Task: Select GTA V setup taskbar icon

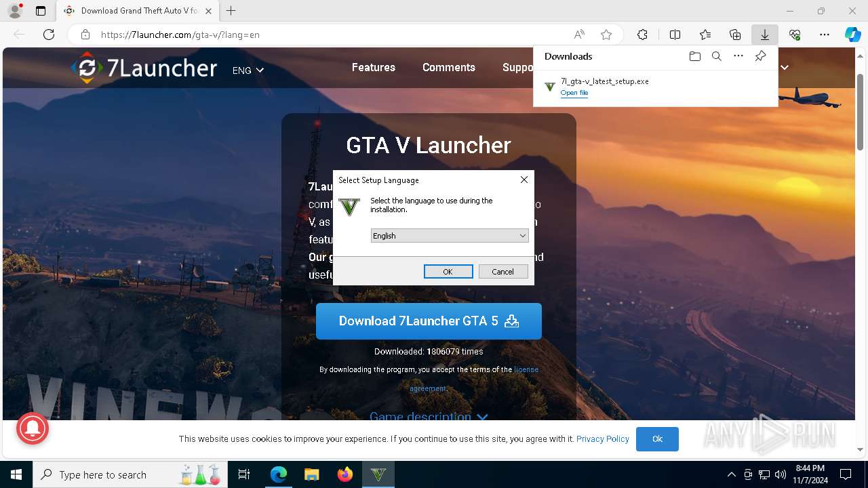Action: pyautogui.click(x=378, y=474)
